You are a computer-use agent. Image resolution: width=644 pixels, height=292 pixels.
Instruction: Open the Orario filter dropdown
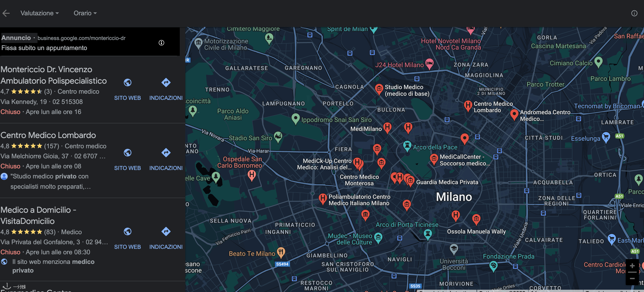(85, 13)
